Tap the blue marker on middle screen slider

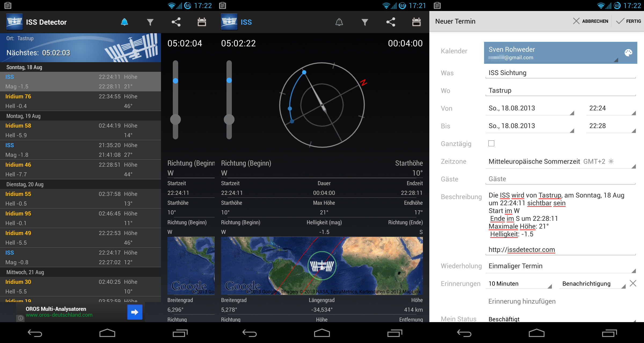[x=229, y=80]
